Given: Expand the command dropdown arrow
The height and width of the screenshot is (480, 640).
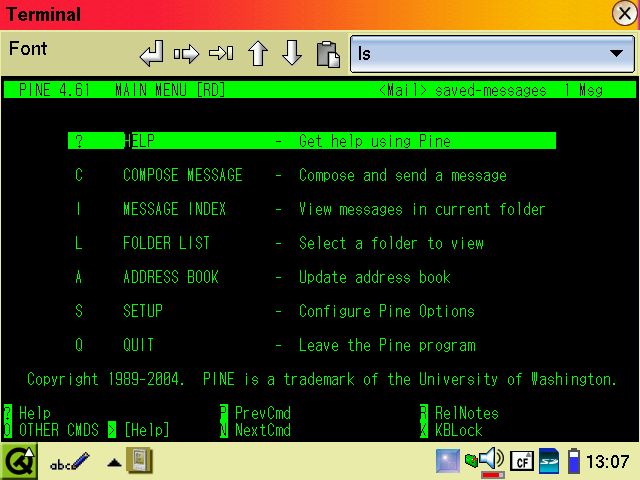Looking at the screenshot, I should click(616, 53).
